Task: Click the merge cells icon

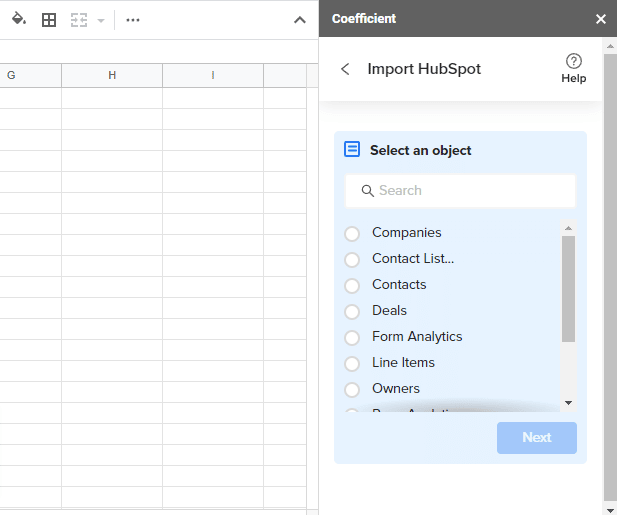Action: tap(79, 20)
